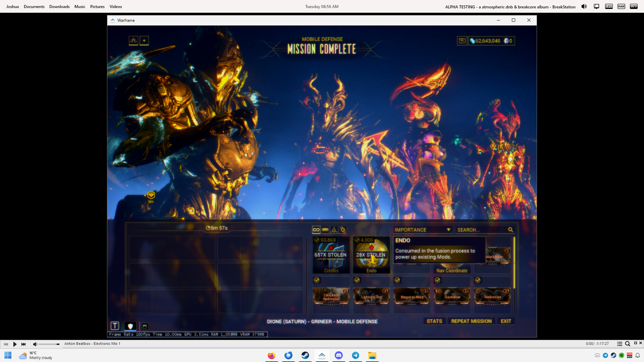This screenshot has width=644, height=362.
Task: Open the Music menu in top panel
Action: [80, 6]
